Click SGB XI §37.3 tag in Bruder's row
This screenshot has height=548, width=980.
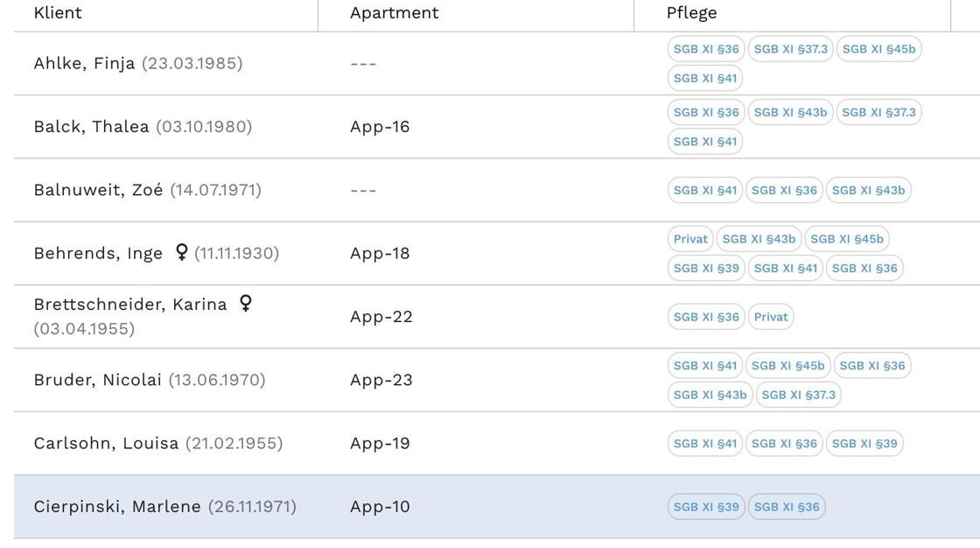pos(798,395)
